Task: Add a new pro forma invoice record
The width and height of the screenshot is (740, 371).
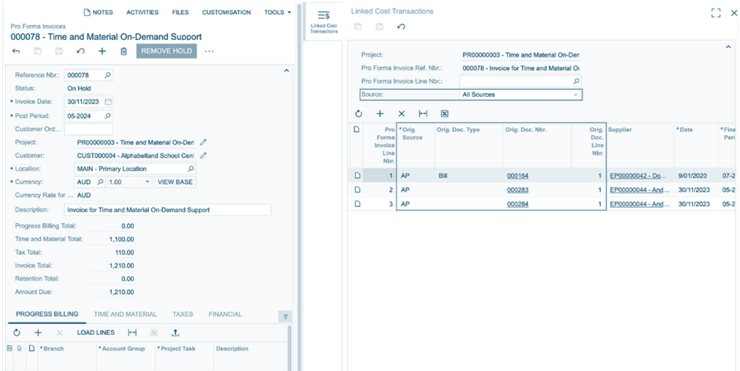Action: pos(102,51)
